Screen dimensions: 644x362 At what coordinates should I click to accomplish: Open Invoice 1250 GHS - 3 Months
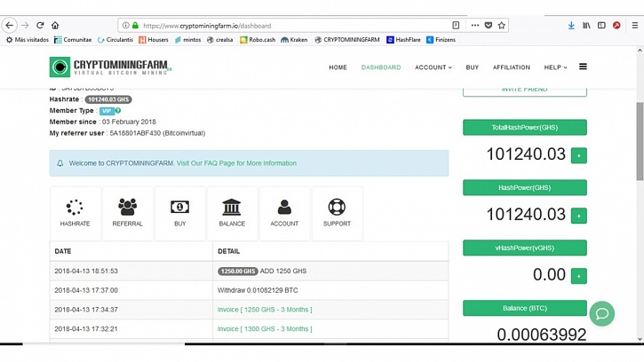[x=264, y=310]
